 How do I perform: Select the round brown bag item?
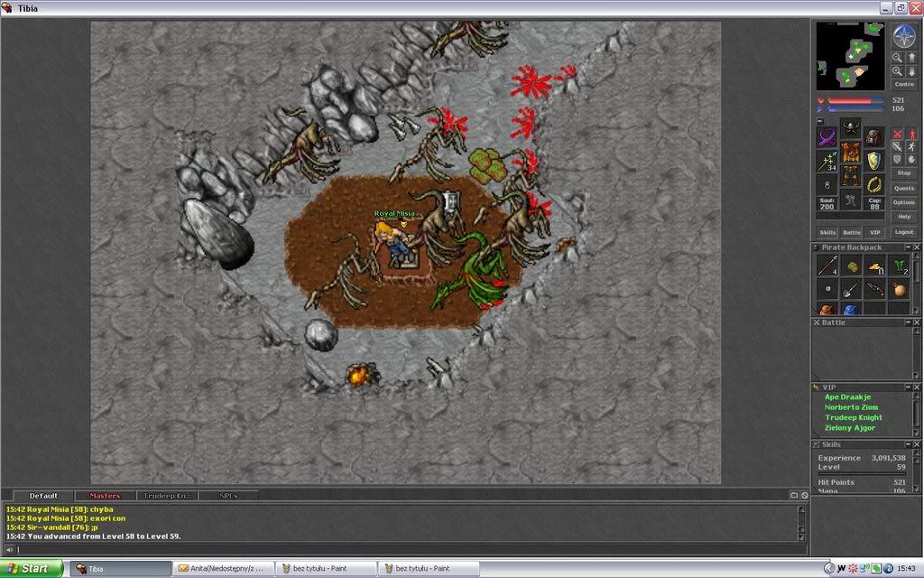click(x=899, y=290)
